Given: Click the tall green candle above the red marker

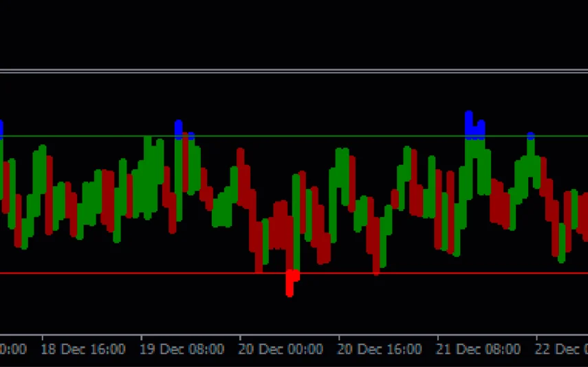Looking at the screenshot, I should (296, 220).
